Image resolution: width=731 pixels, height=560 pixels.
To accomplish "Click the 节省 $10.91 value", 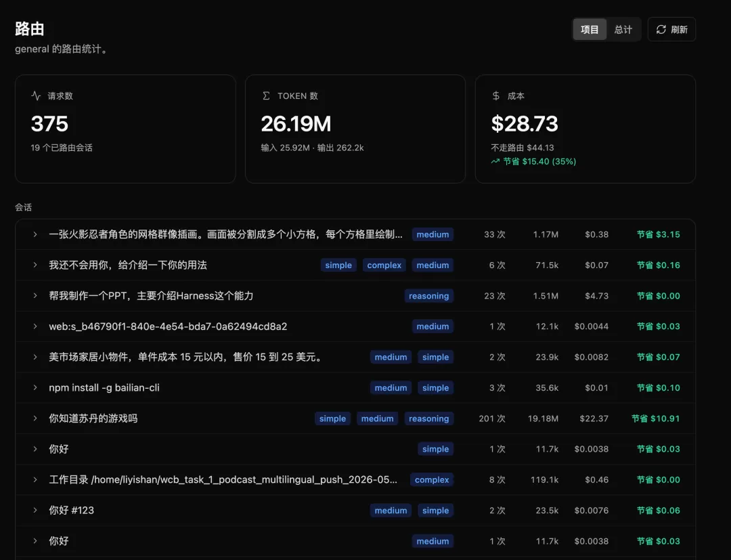I will tap(655, 418).
